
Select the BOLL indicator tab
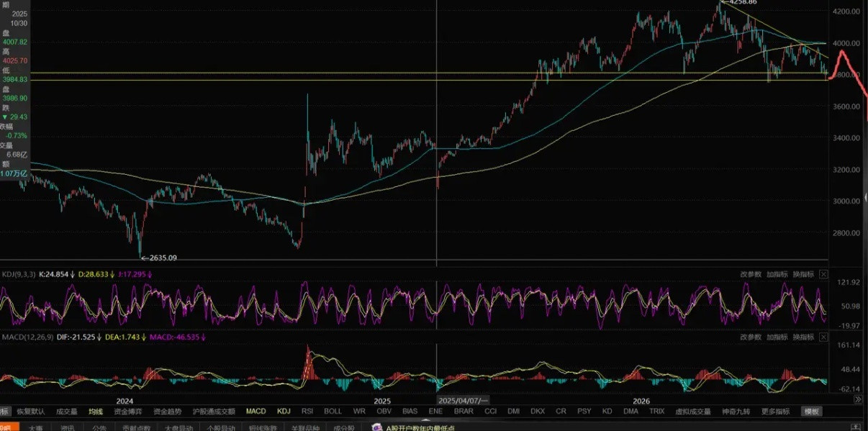click(333, 412)
